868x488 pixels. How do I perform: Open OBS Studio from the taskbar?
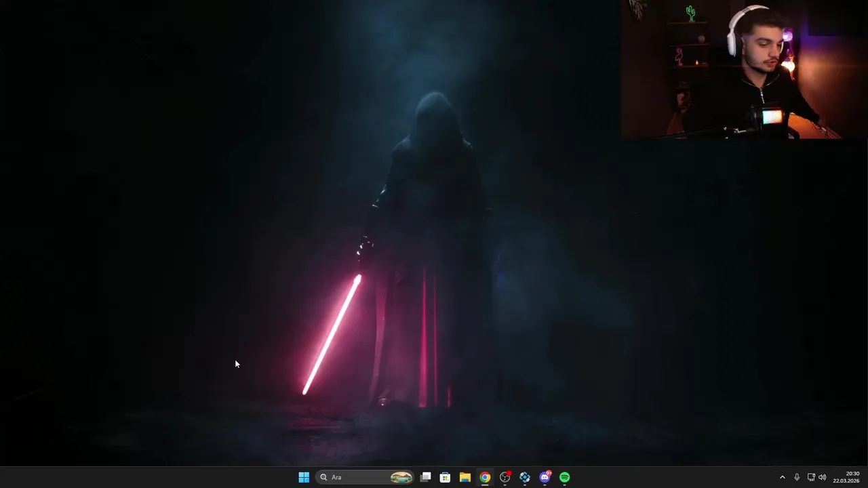click(x=505, y=477)
